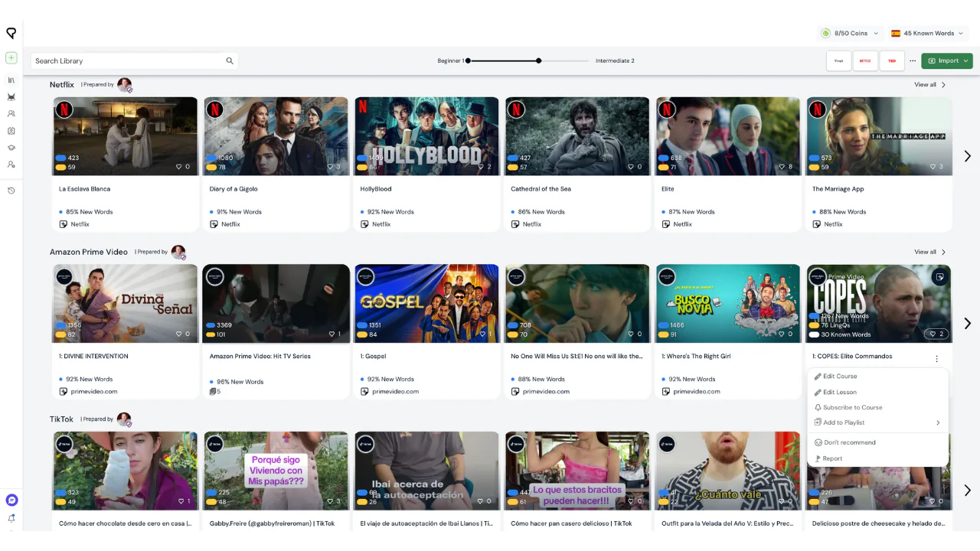This screenshot has width=980, height=551.
Task: Open the primevideo.com link under DIVINE INTERVENTION
Action: (94, 391)
